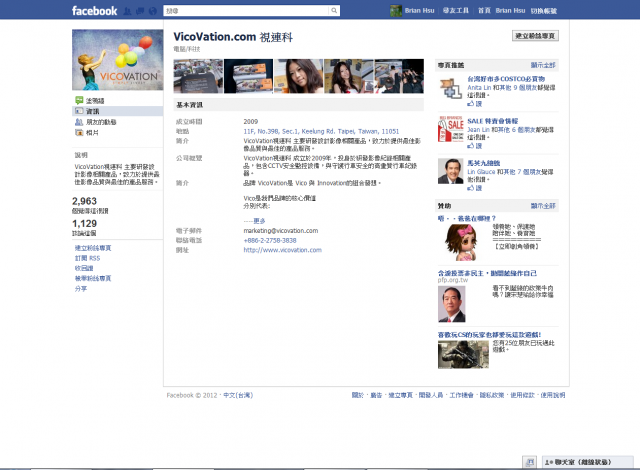The height and width of the screenshot is (470, 640).
Task: Visit http://www.vicovation.com website link
Action: 282,250
